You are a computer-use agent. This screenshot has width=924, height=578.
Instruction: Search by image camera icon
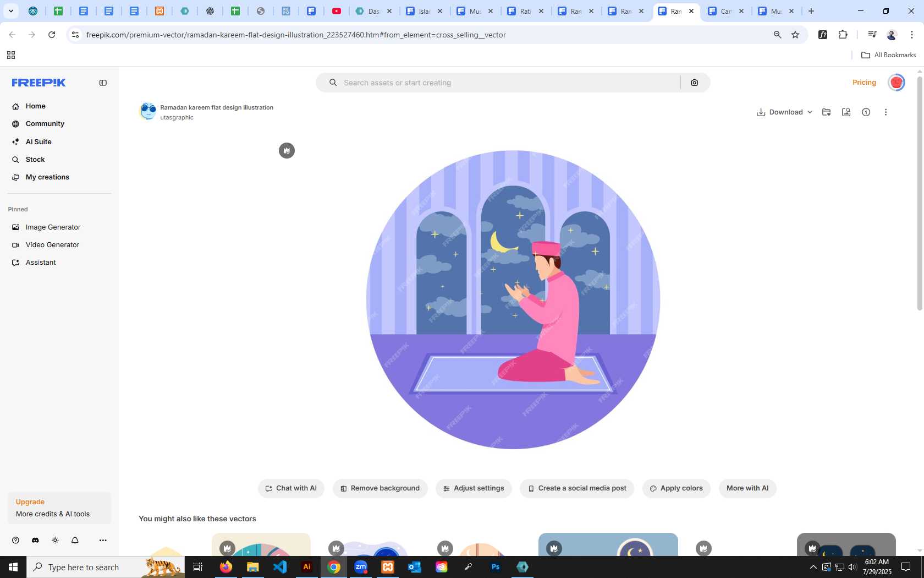tap(695, 83)
